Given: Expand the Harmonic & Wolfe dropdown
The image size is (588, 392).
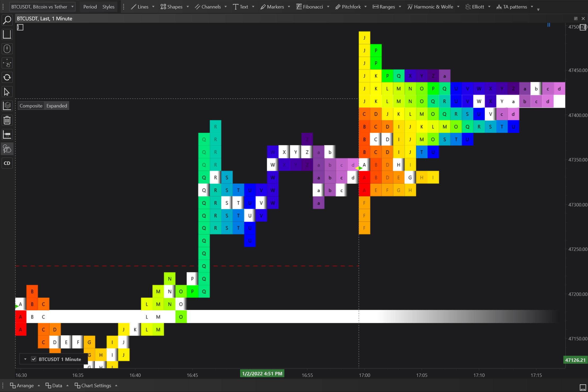Looking at the screenshot, I should click(458, 7).
